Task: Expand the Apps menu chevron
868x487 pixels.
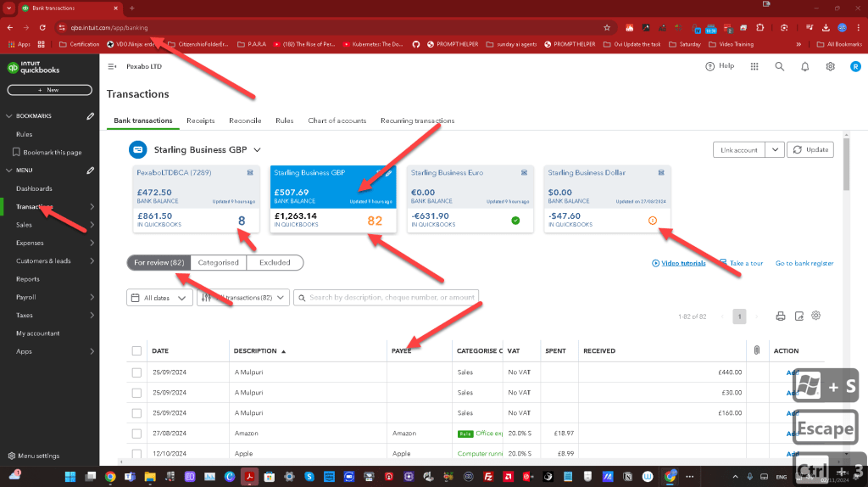Action: (92, 351)
